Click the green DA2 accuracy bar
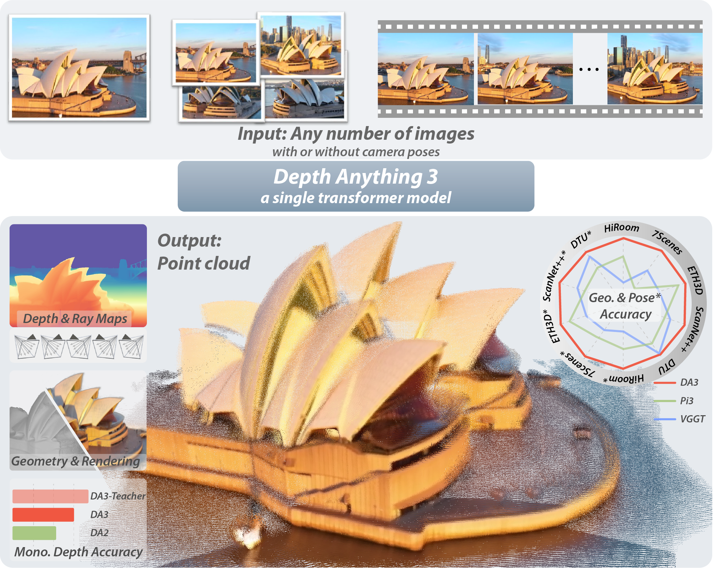The height and width of the screenshot is (568, 728). 34,533
